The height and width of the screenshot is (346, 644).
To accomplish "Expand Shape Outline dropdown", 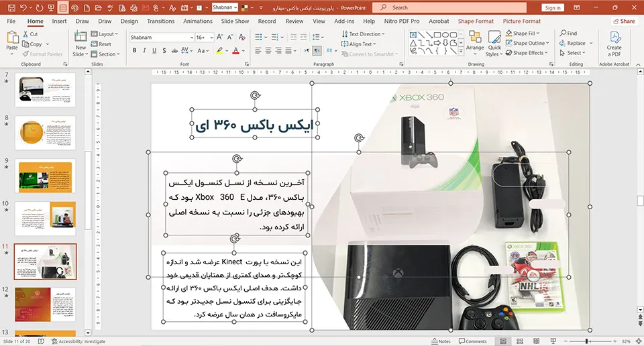I will (x=527, y=43).
